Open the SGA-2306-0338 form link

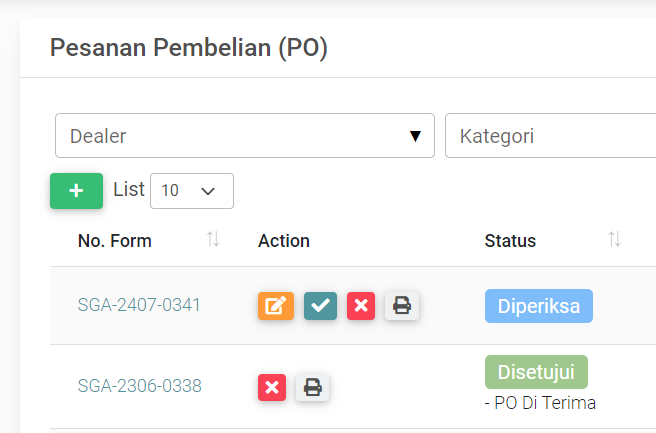[x=139, y=386]
